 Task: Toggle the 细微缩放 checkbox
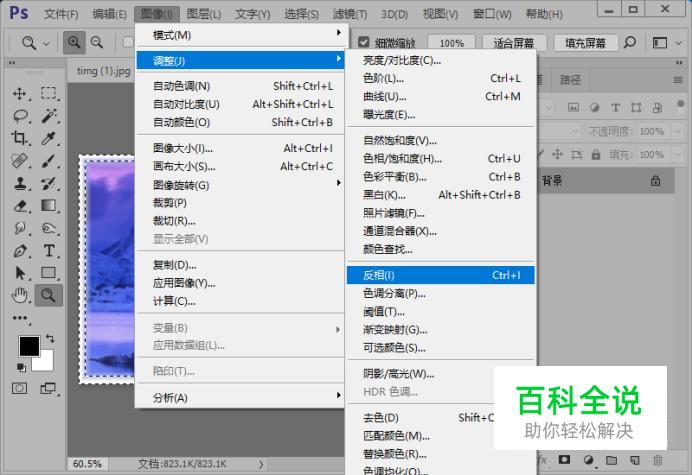pyautogui.click(x=364, y=42)
